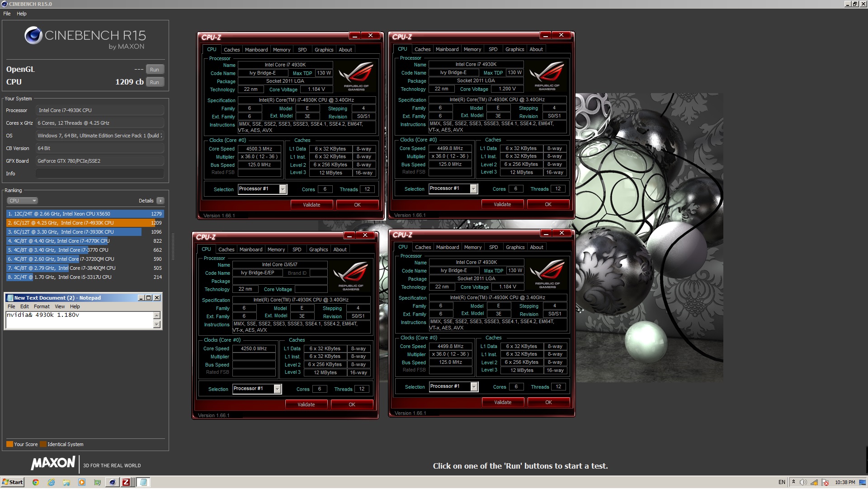
Task: Click Validate in top-left CPU-Z window
Action: coord(311,205)
